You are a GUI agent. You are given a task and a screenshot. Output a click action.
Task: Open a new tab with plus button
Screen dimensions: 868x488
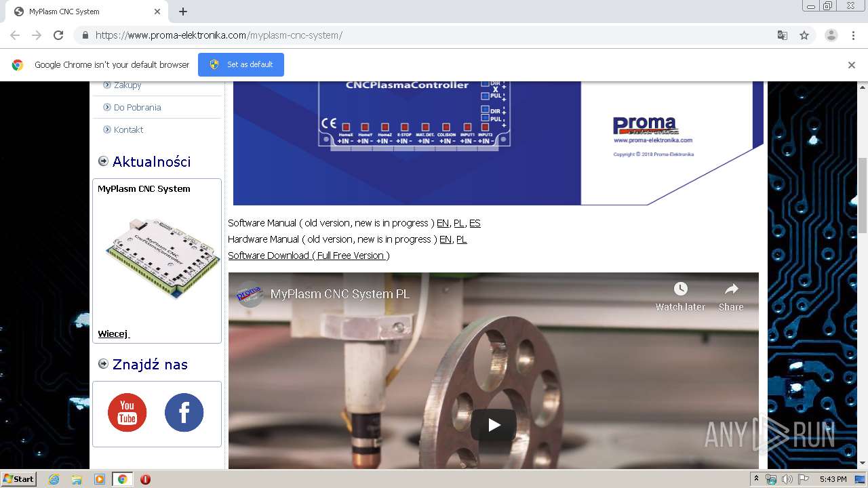tap(183, 12)
